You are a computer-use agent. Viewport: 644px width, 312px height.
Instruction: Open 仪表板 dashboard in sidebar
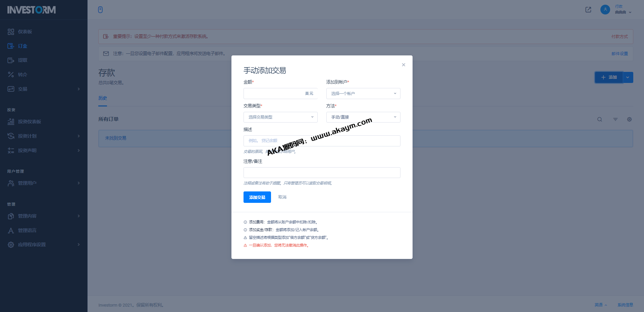pyautogui.click(x=25, y=32)
